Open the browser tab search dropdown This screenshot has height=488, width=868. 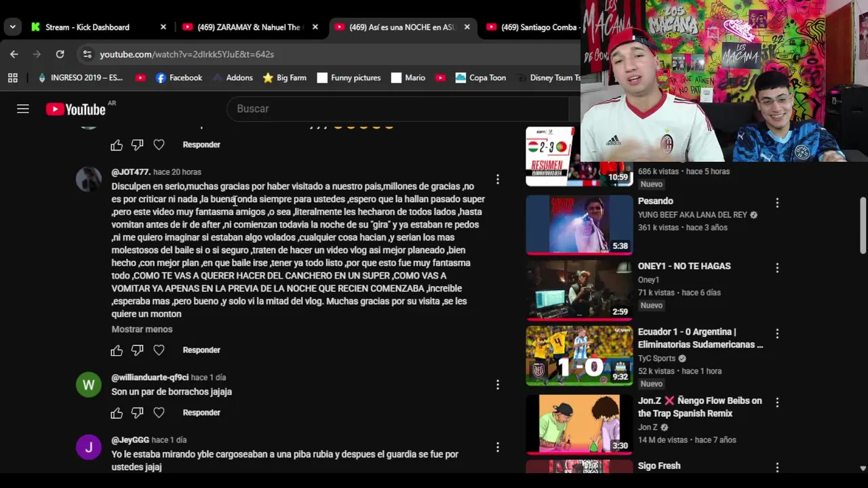pyautogui.click(x=12, y=27)
